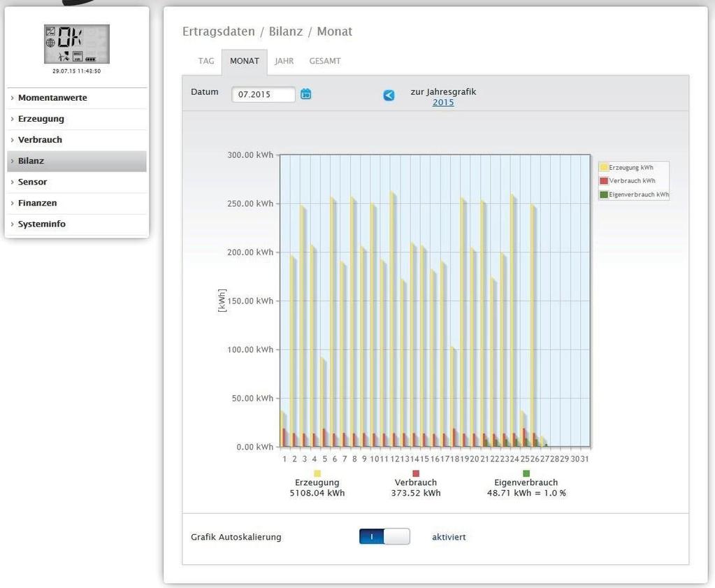
Task: Click the '150.00 kWh' axis label
Action: [250, 301]
